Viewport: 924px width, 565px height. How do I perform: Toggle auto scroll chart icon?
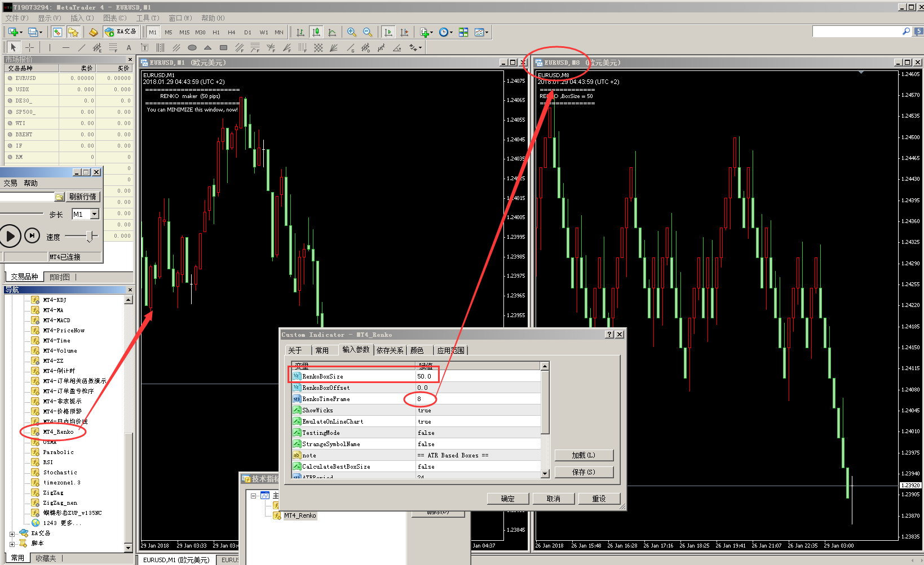(388, 32)
